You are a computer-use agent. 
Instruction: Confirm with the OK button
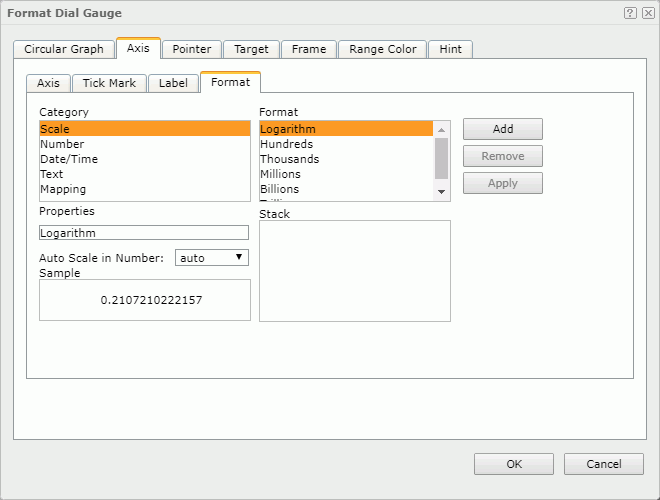(x=514, y=464)
